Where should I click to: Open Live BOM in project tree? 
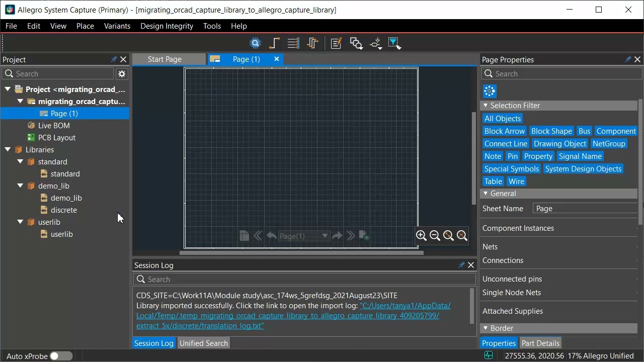coord(54,126)
